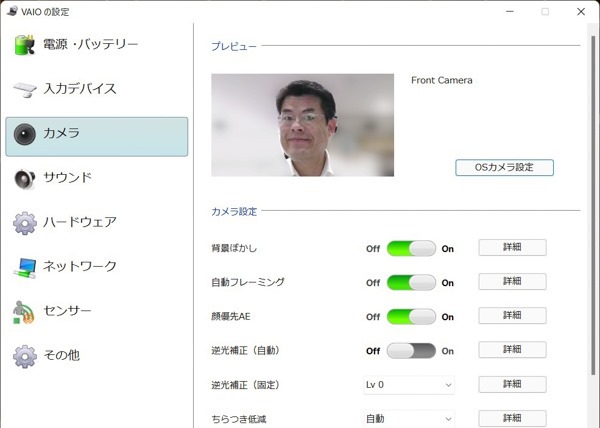Open the 入力デバイス section
This screenshot has width=600, height=428.
coord(97,89)
